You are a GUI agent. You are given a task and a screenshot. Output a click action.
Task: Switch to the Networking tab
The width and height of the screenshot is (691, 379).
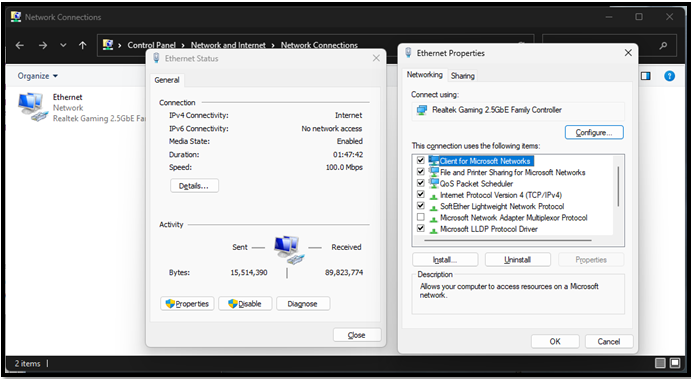(424, 74)
